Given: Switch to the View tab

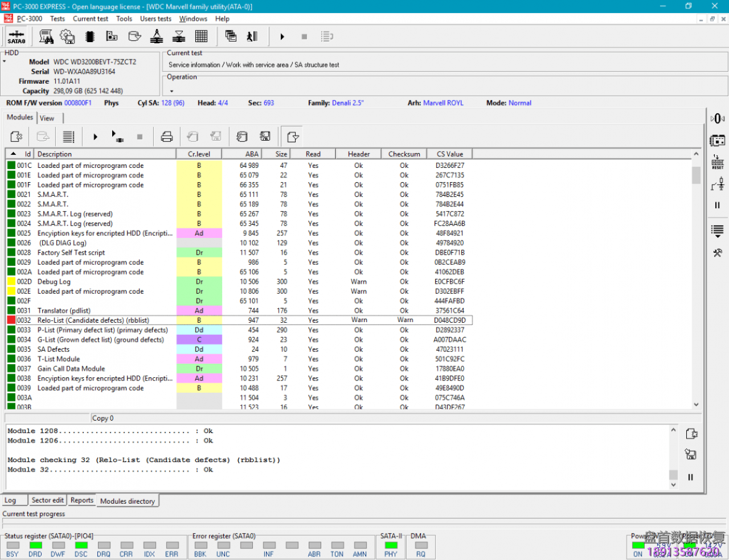Looking at the screenshot, I should point(47,118).
